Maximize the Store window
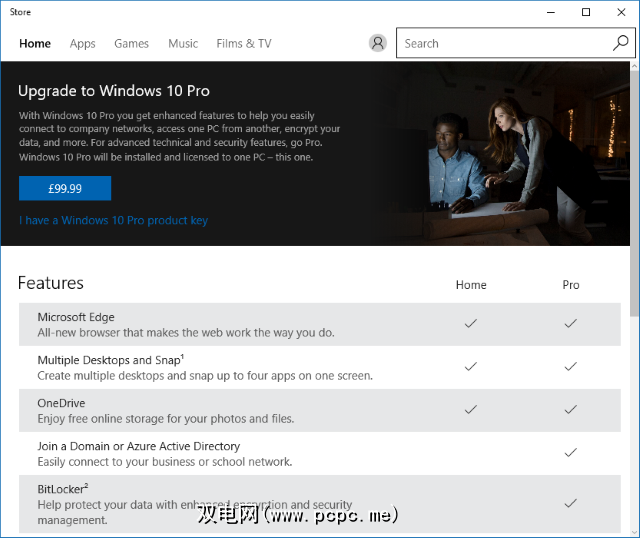 pyautogui.click(x=586, y=12)
